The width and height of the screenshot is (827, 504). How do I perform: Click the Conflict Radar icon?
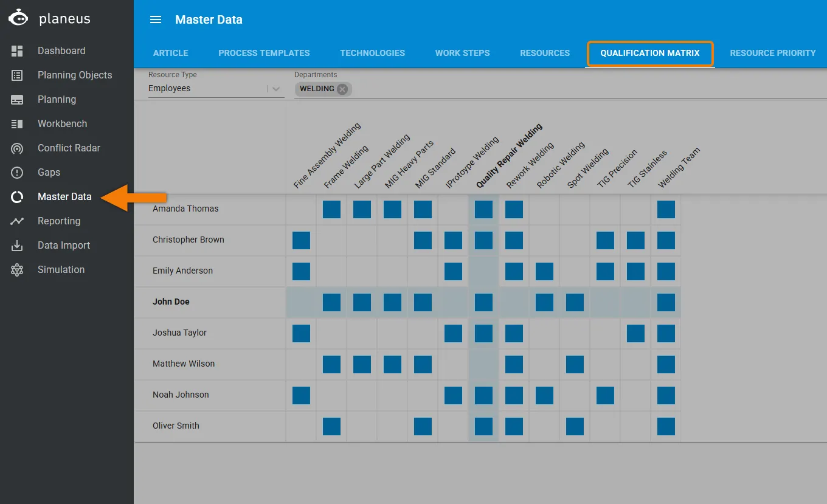17,148
